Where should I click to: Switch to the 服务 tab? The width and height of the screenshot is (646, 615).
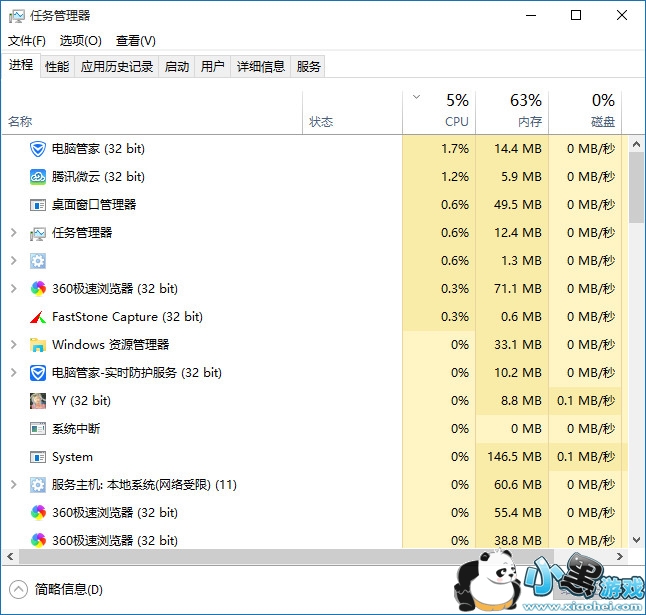(x=308, y=66)
